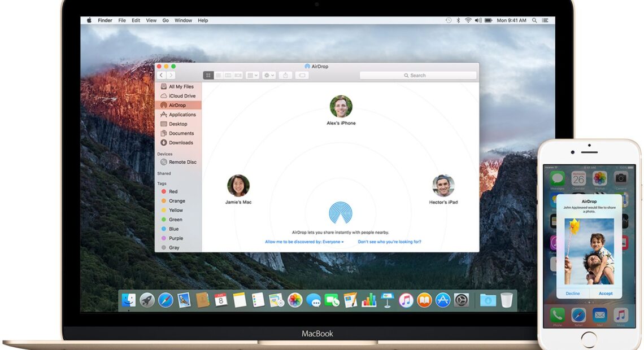Open Launchpad rocket icon in Mac dock
This screenshot has height=350, width=644.
click(x=147, y=300)
